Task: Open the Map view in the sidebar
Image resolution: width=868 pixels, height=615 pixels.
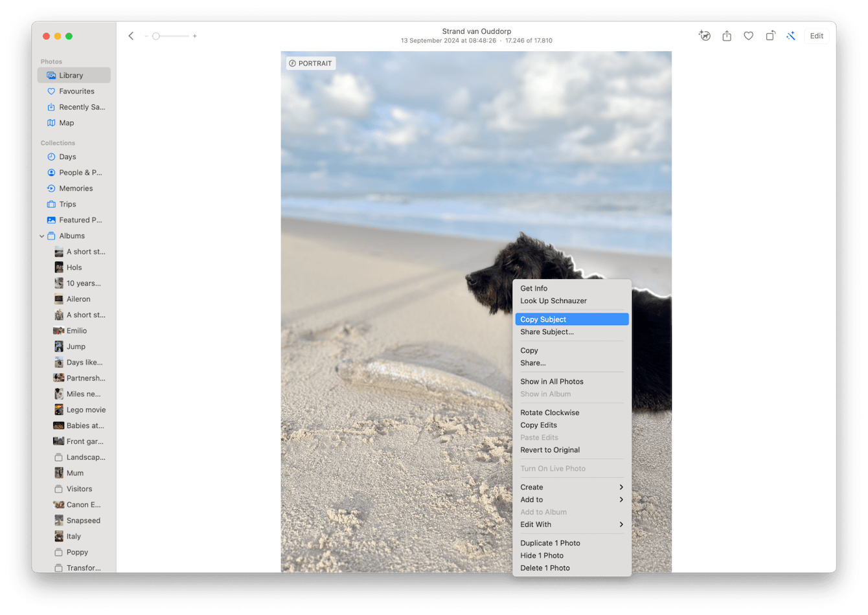Action: click(65, 122)
